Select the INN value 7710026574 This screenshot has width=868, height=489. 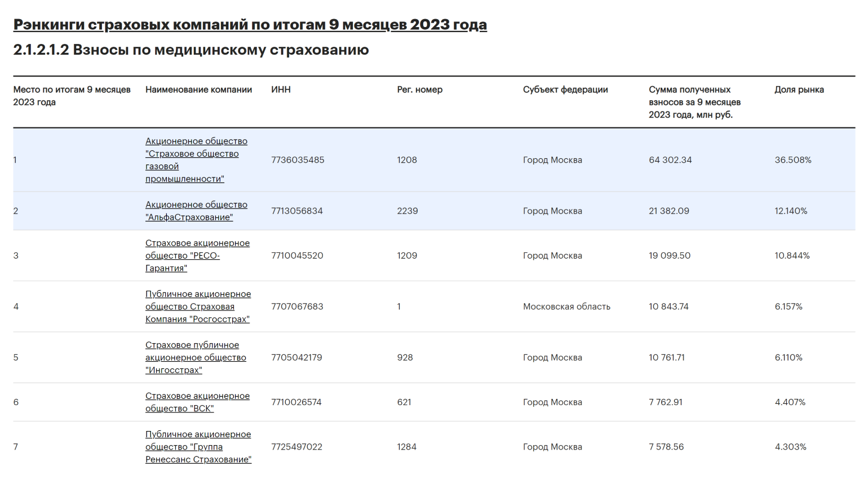[x=296, y=402]
